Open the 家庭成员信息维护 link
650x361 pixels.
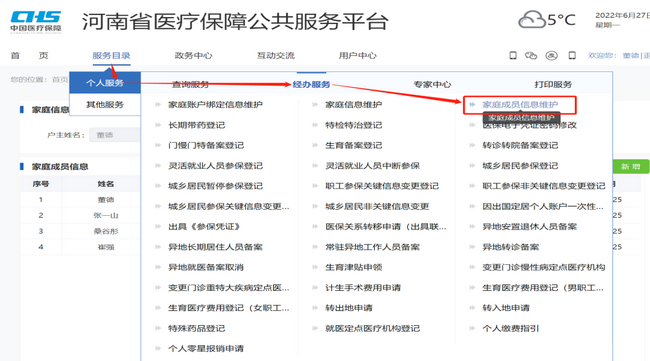520,104
